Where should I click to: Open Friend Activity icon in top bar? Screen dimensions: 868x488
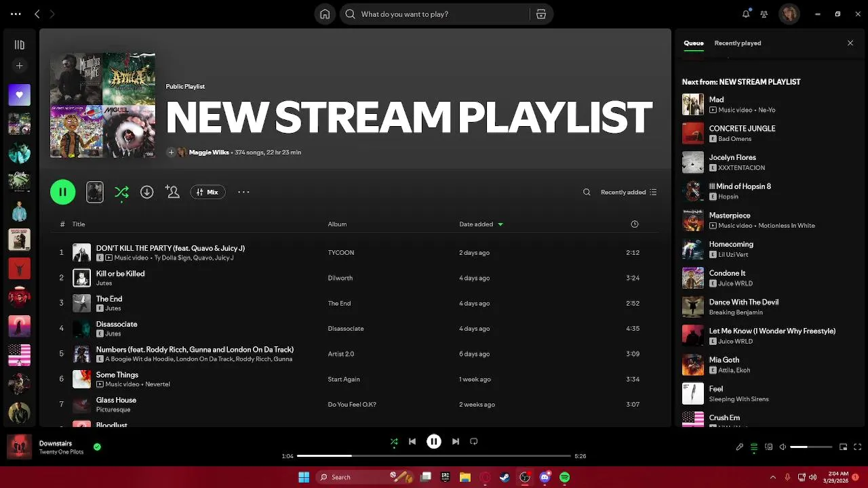click(x=764, y=14)
